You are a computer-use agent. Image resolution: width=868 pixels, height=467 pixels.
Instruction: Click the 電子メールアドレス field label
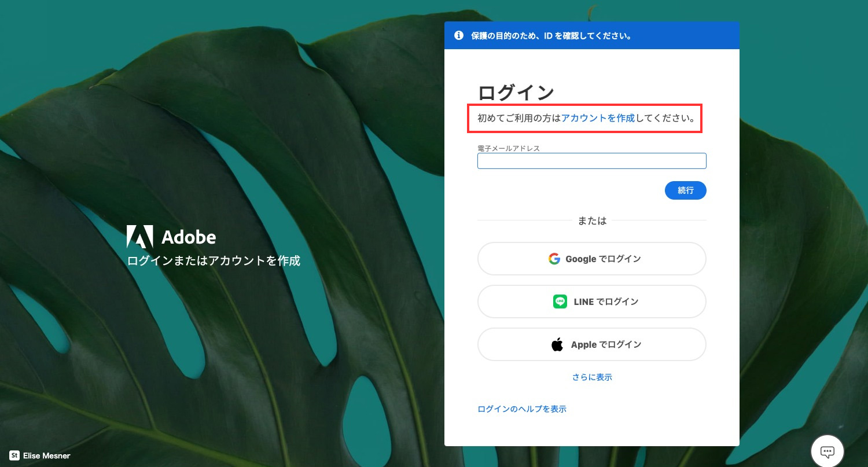[509, 148]
